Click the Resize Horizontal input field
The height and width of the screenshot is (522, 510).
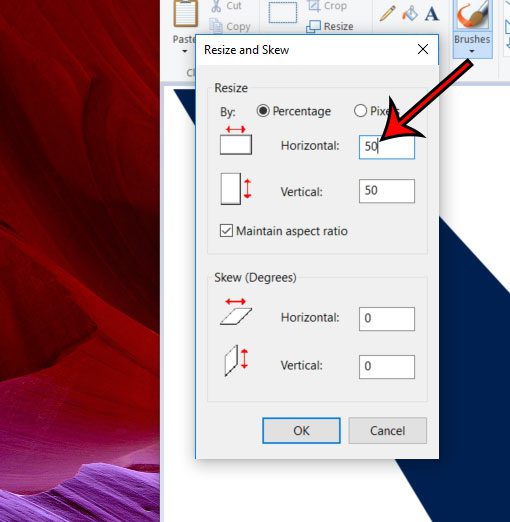387,147
